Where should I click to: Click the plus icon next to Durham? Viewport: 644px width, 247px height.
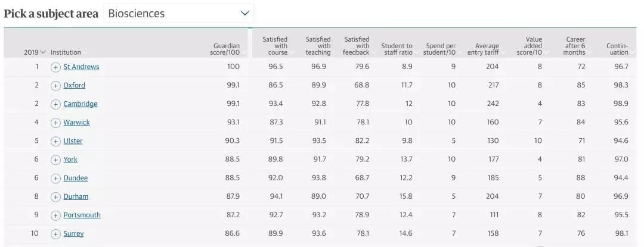point(55,196)
